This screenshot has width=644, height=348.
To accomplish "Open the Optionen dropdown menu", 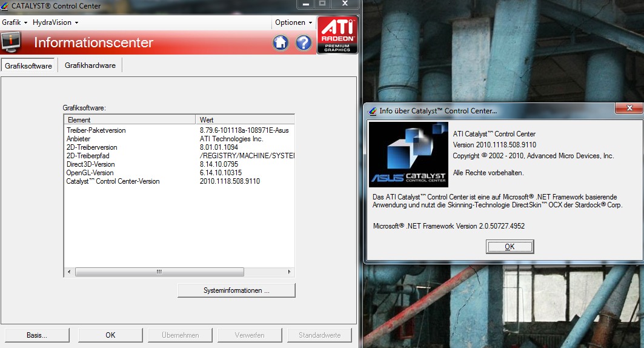I will coord(293,22).
